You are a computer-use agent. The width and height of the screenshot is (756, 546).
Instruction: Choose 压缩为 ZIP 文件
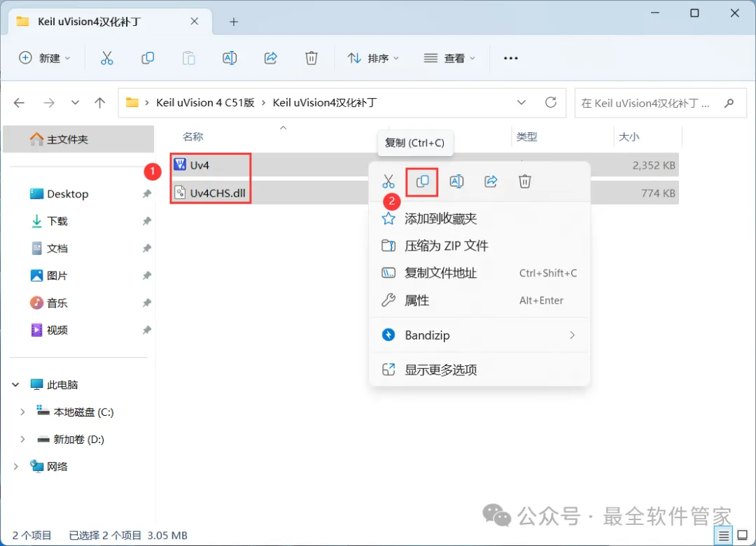479,246
